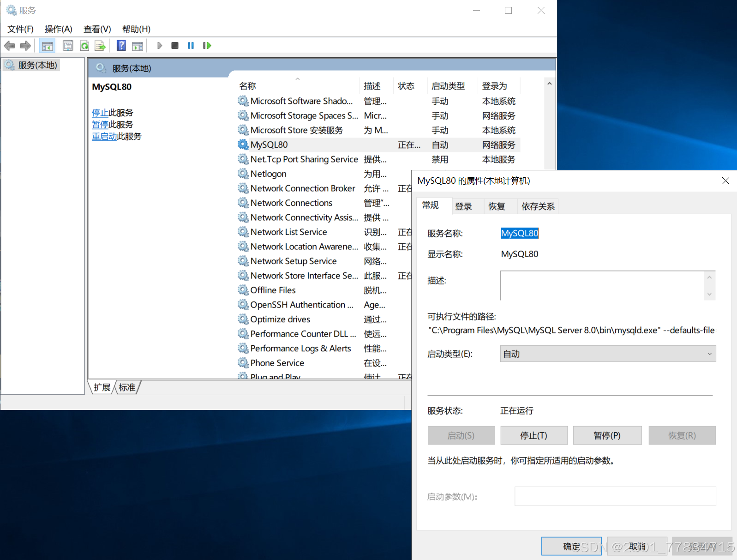
Task: Click gear icon beside Network Connection Broker
Action: coord(243,188)
